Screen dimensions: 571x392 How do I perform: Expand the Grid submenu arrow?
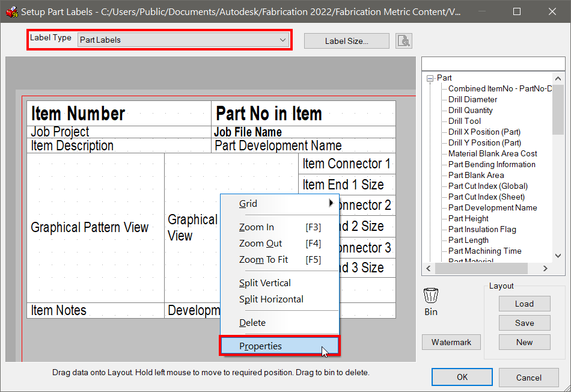click(331, 204)
